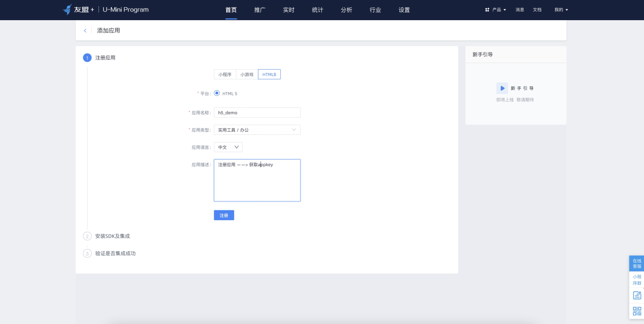Click the 注册 button
This screenshot has width=644, height=324.
click(224, 215)
